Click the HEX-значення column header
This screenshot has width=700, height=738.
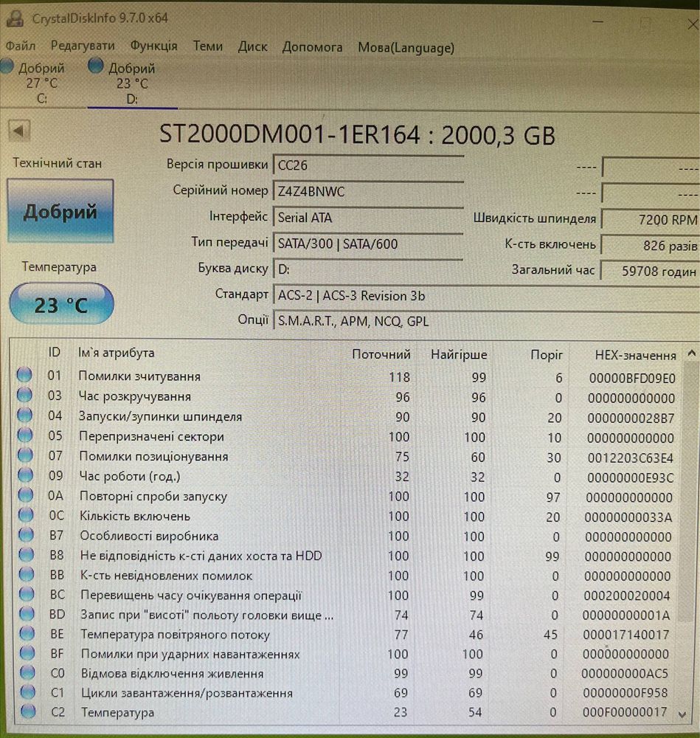click(x=635, y=356)
